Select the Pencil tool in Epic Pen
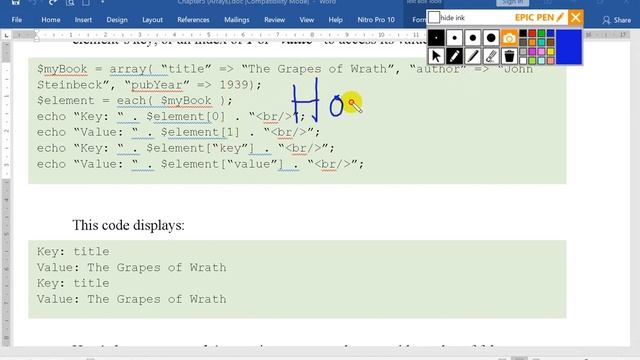The height and width of the screenshot is (360, 640). (454, 56)
